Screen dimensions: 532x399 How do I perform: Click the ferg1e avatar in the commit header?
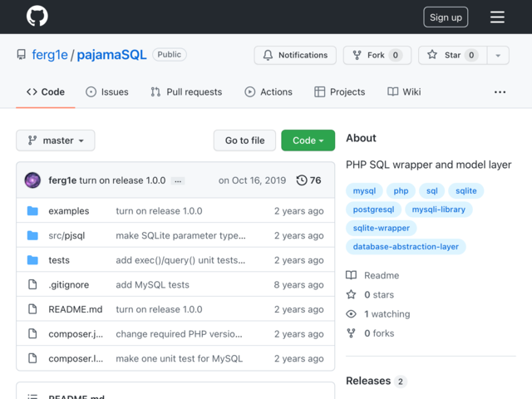32,180
